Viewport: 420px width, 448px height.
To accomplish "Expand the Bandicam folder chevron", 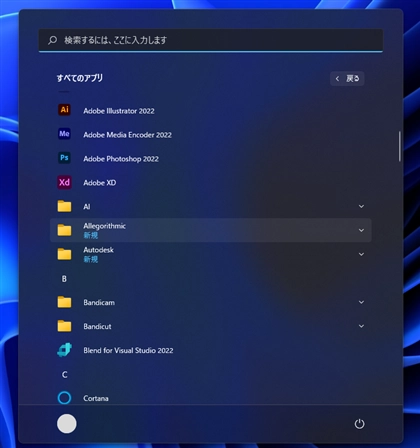I will (361, 302).
